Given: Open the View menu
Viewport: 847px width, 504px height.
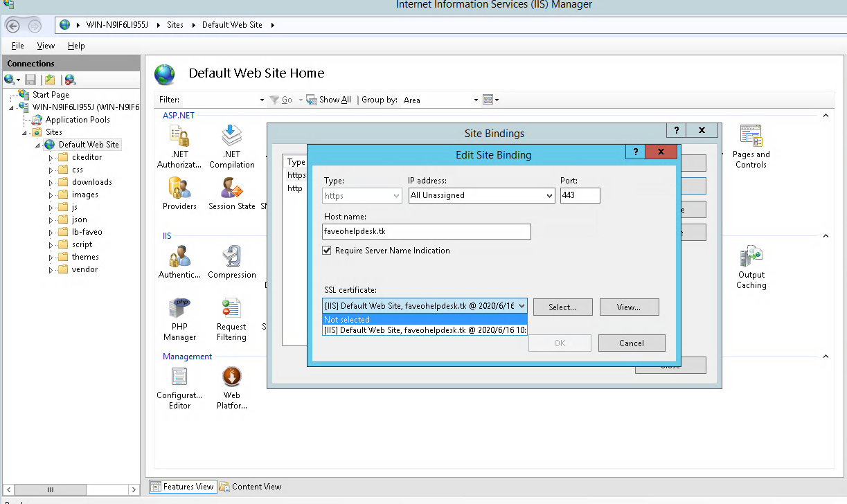Looking at the screenshot, I should pyautogui.click(x=46, y=46).
